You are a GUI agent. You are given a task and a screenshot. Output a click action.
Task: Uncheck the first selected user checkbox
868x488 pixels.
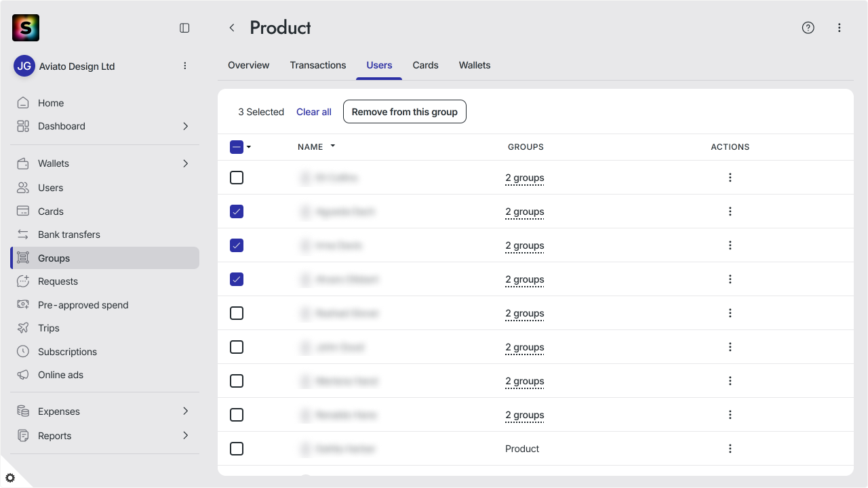237,211
